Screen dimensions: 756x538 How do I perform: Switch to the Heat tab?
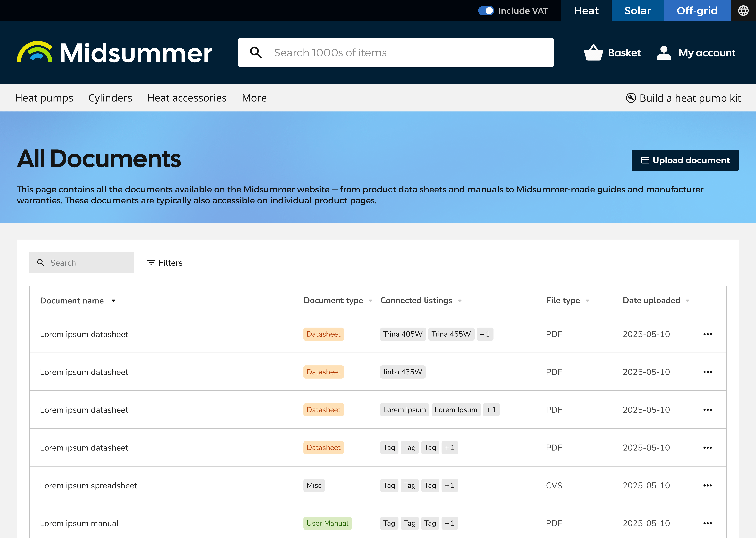(586, 11)
